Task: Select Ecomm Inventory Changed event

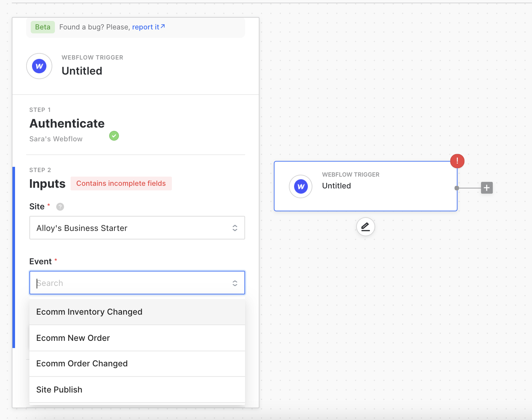Action: click(x=89, y=312)
